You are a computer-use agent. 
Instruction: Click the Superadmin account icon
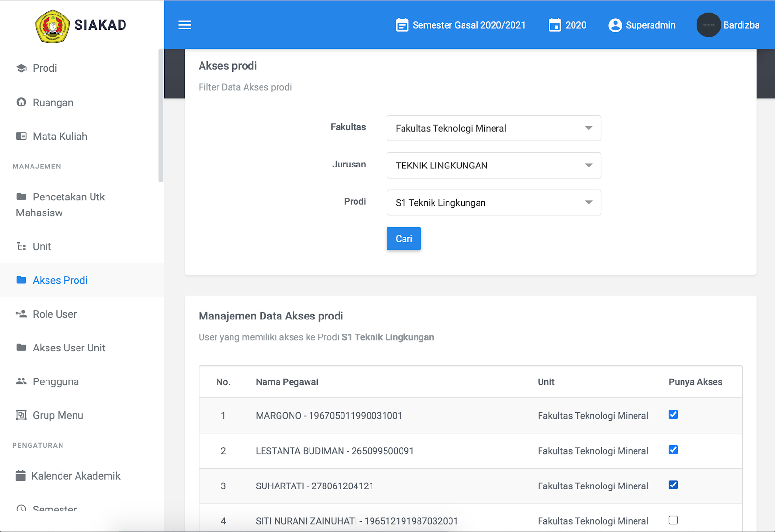(x=615, y=25)
